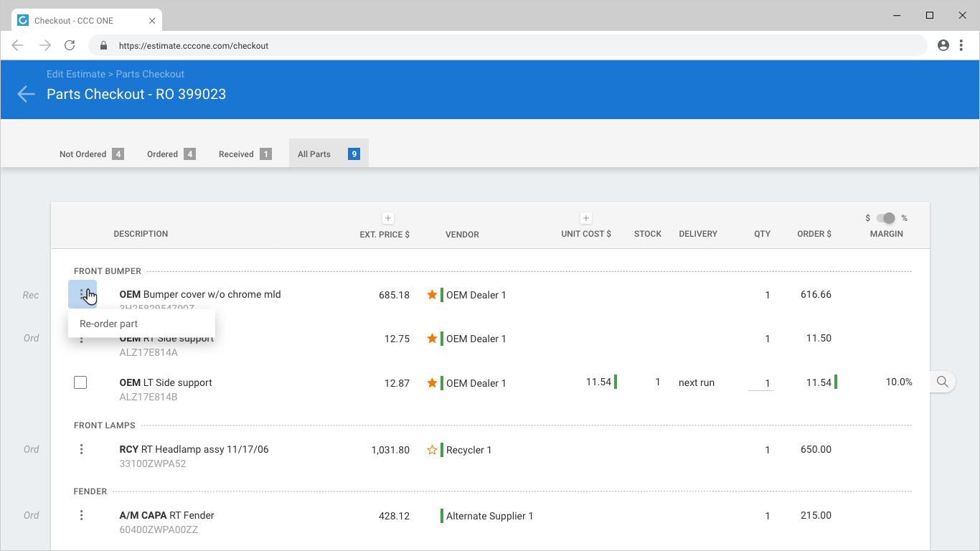Viewport: 980px width, 551px height.
Task: Click the DELIVERY column header
Action: (x=698, y=234)
